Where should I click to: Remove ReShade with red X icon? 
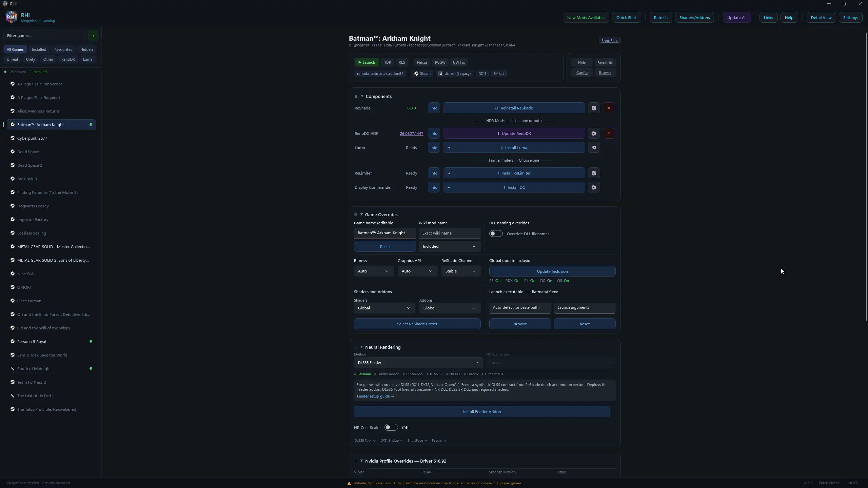click(x=609, y=108)
